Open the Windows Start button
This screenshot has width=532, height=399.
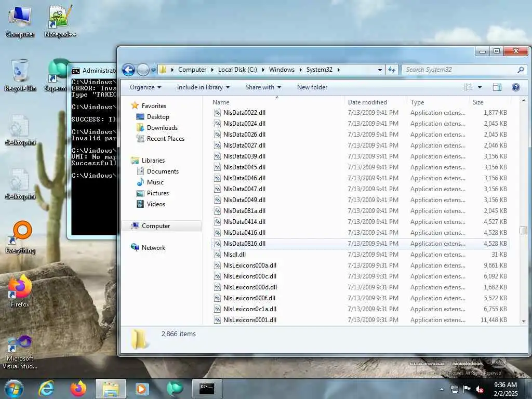(14, 389)
